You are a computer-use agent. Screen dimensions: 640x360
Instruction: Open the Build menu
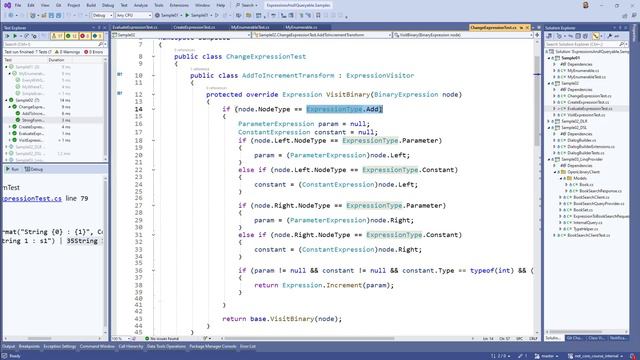tap(91, 5)
